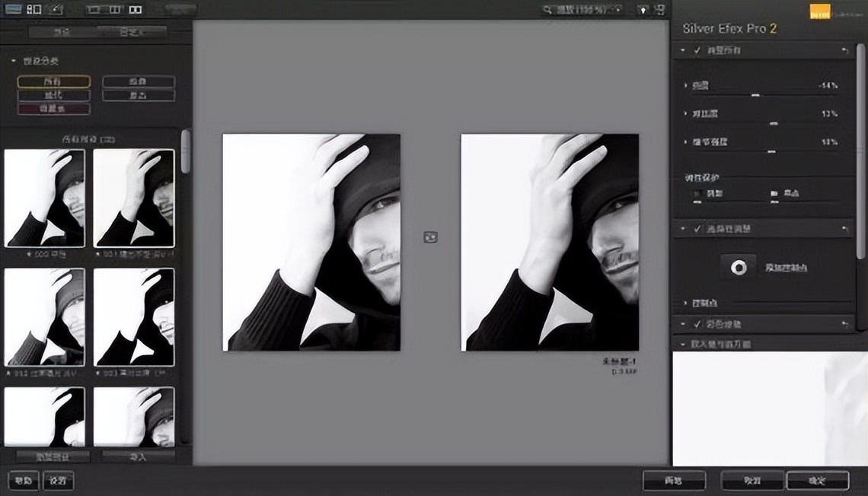
Task: Click the compare button between previews
Action: pos(430,237)
